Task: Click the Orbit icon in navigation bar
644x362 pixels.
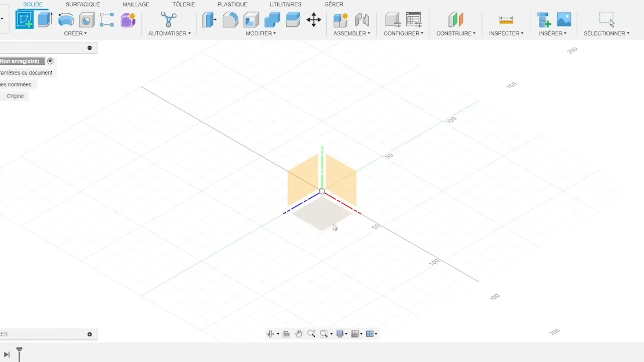Action: point(270,334)
